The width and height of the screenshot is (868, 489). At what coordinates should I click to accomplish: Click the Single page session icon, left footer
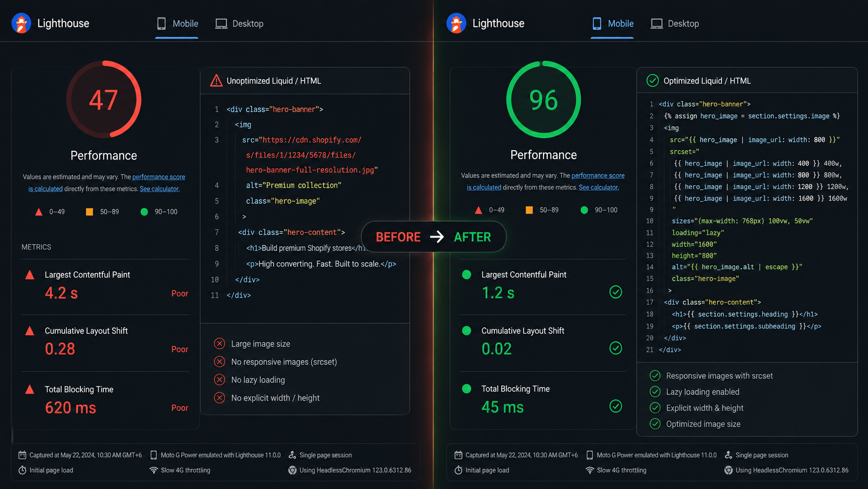[292, 455]
